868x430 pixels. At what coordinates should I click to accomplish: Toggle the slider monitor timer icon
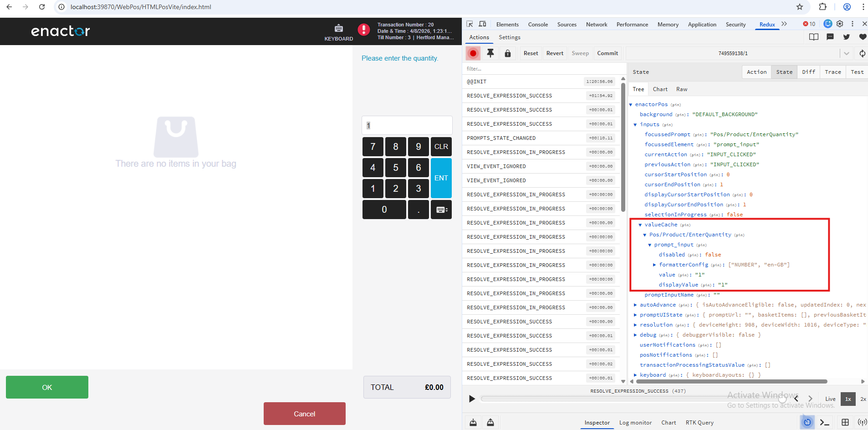807,422
